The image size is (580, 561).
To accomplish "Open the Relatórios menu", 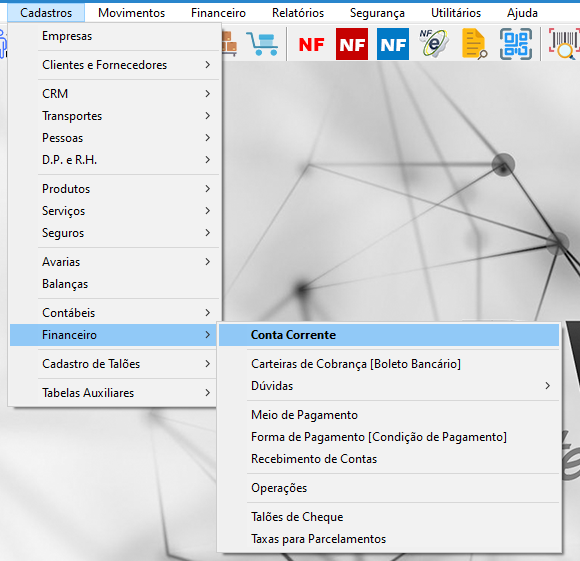I will click(x=298, y=13).
